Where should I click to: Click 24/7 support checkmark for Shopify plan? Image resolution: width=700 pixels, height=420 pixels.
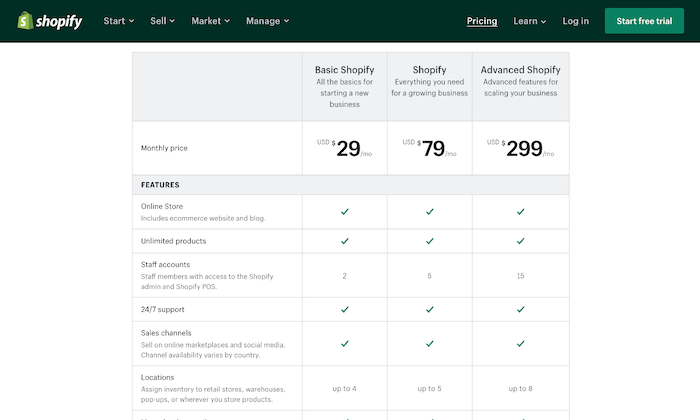click(x=429, y=309)
